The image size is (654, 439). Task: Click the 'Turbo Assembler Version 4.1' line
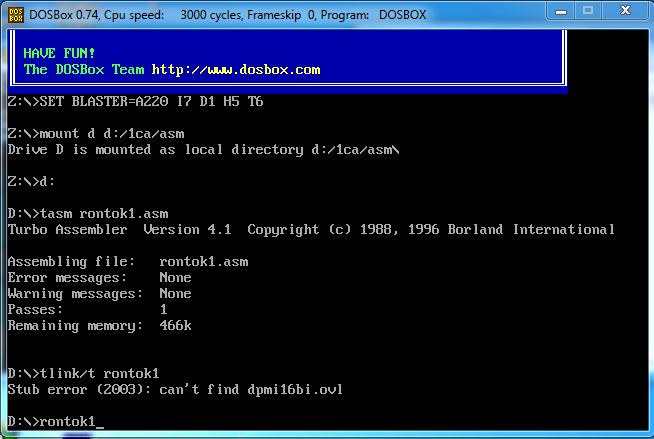311,229
